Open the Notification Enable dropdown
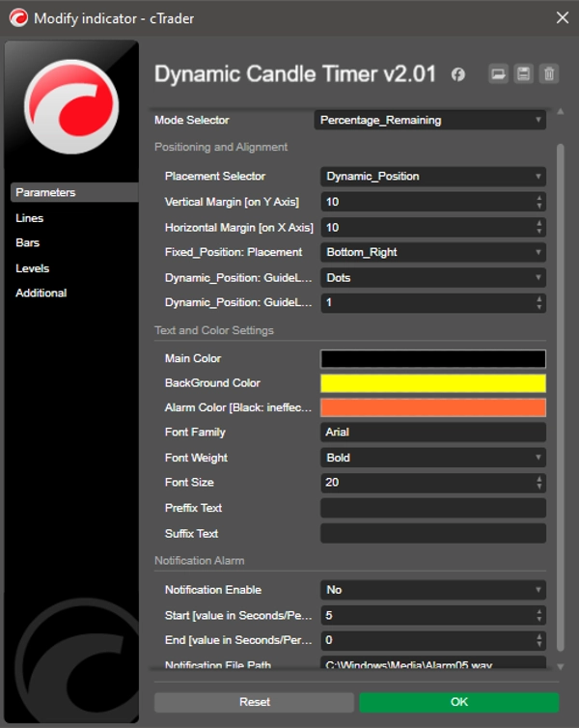This screenshot has height=728, width=579. tap(433, 590)
